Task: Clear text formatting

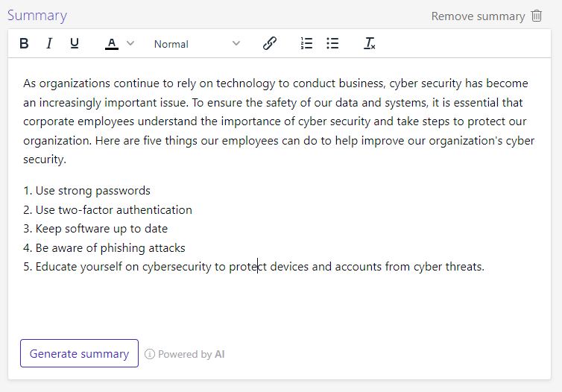Action: click(369, 44)
